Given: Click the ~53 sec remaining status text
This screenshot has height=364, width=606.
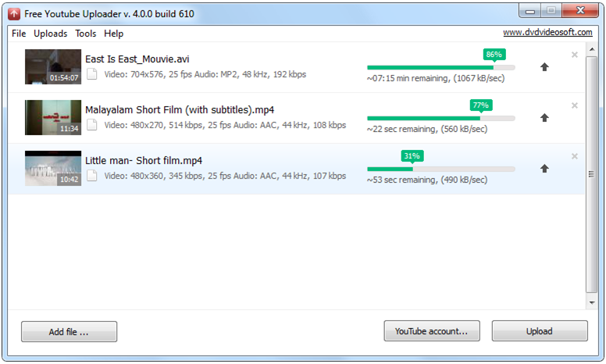Looking at the screenshot, I should 427,180.
